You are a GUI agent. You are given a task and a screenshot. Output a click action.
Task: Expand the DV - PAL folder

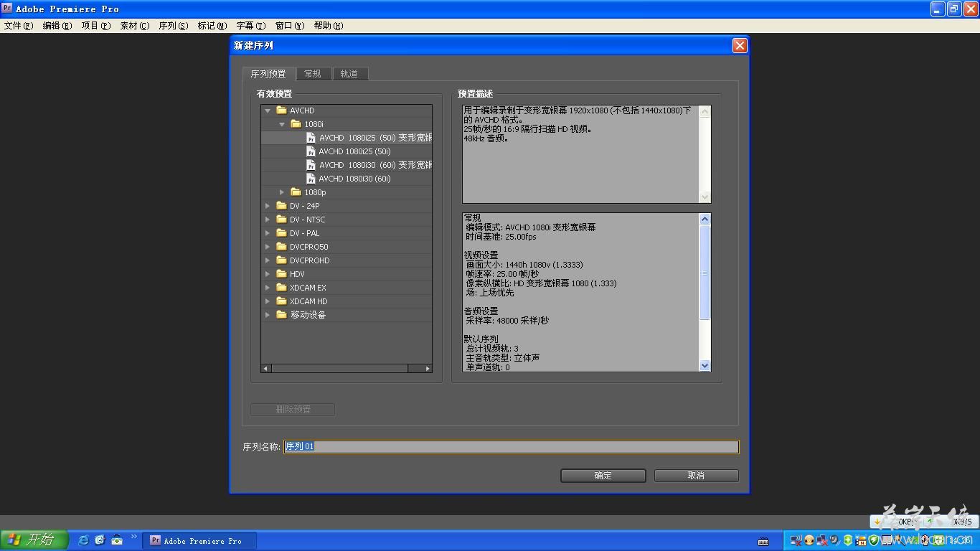(x=268, y=233)
